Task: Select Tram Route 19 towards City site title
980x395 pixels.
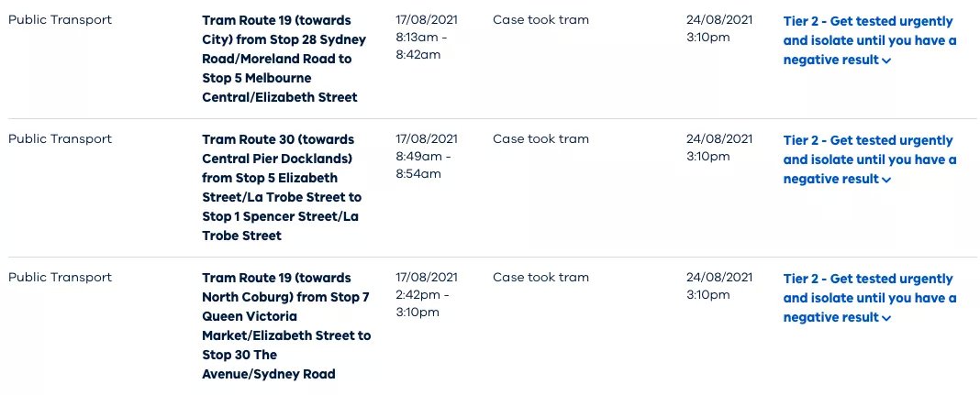Action: click(x=284, y=59)
